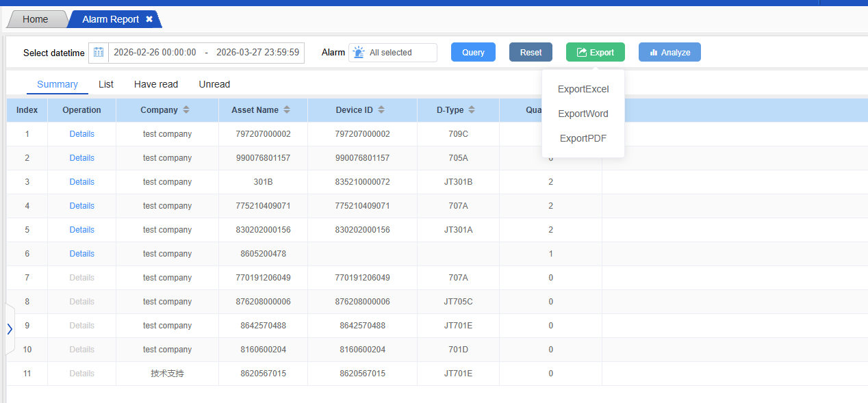The image size is (868, 403).
Task: Switch to the Home tab
Action: coord(36,19)
